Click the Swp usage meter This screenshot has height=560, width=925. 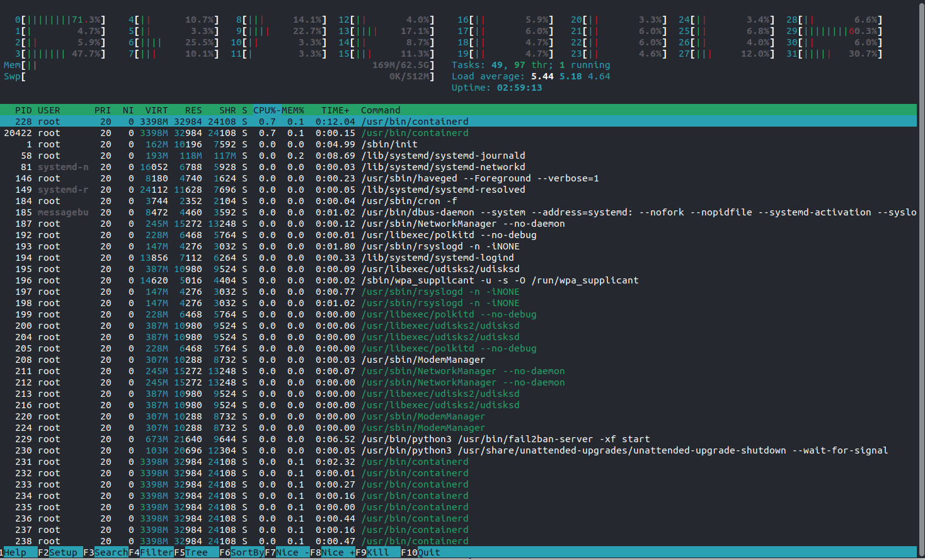[x=219, y=76]
